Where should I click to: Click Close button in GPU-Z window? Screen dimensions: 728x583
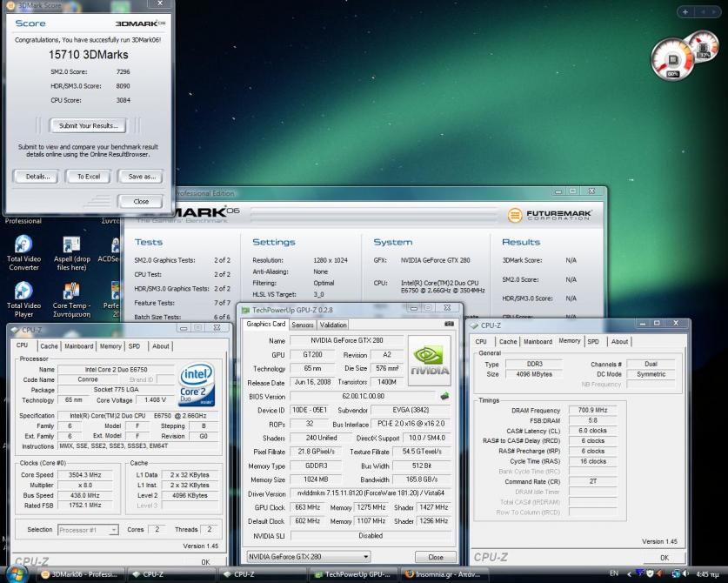(x=436, y=557)
